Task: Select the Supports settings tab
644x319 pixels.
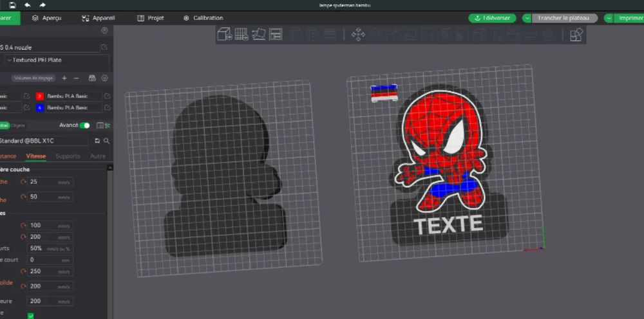Action: pos(68,156)
